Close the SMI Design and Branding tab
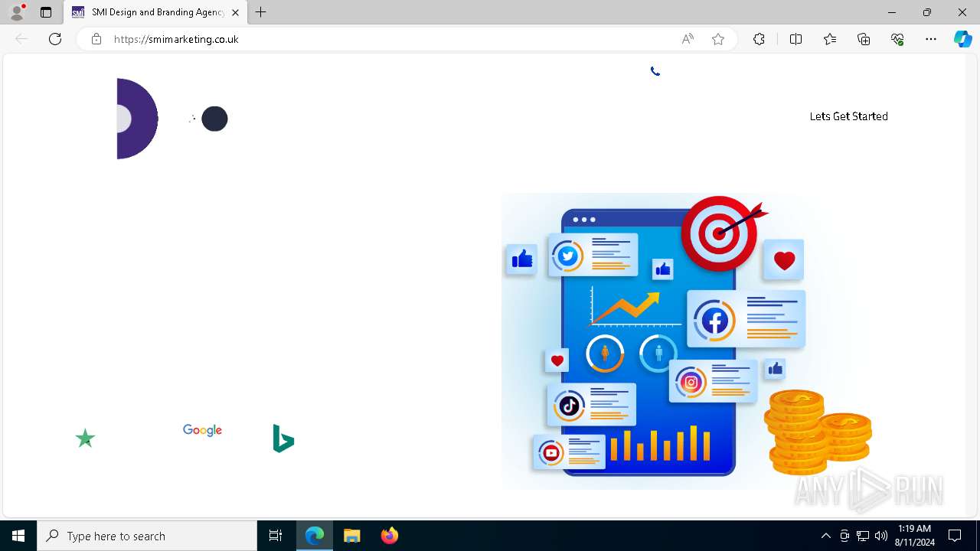 235,12
